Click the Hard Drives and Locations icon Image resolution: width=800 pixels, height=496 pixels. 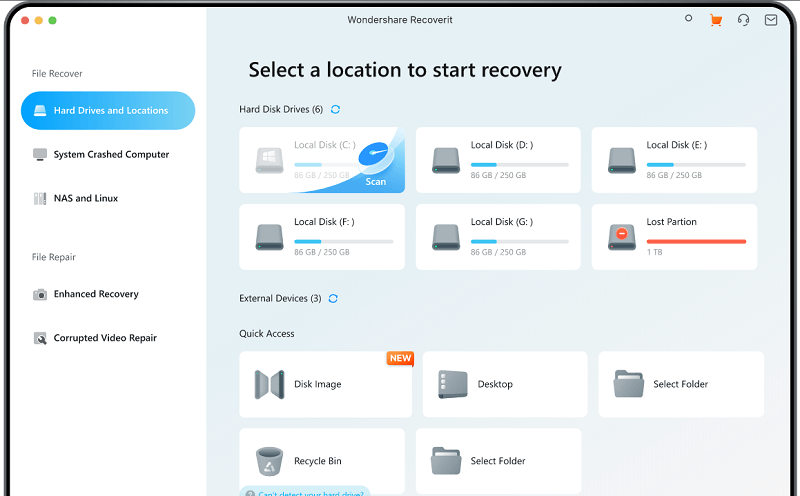(x=40, y=110)
